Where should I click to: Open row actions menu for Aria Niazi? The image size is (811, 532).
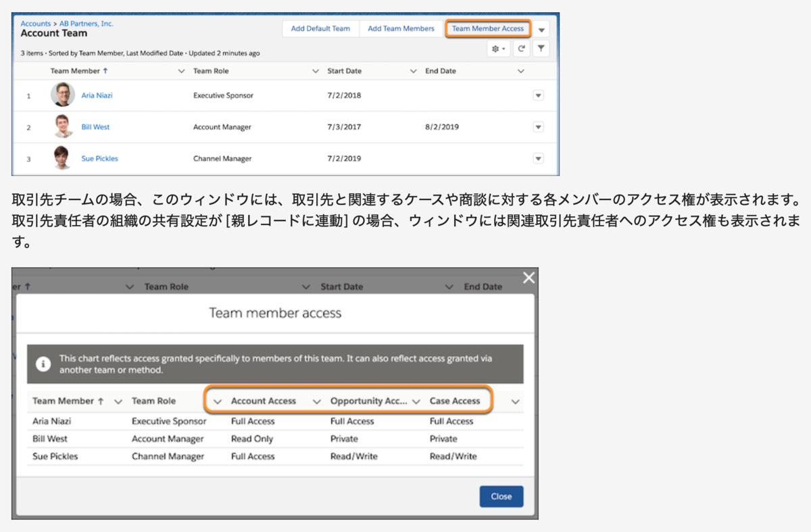pos(539,95)
